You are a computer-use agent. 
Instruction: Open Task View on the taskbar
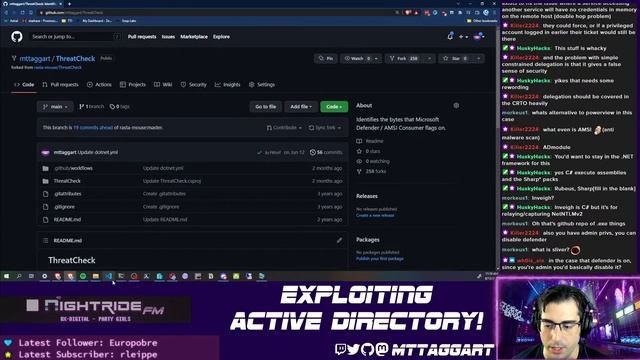[31, 276]
